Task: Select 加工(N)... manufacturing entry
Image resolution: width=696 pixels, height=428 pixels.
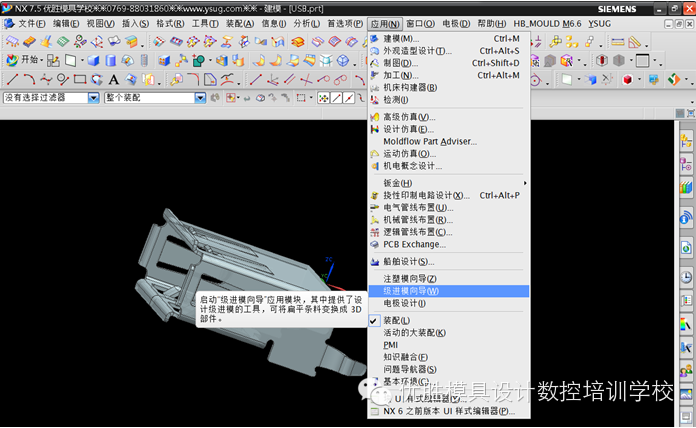Action: pyautogui.click(x=449, y=75)
